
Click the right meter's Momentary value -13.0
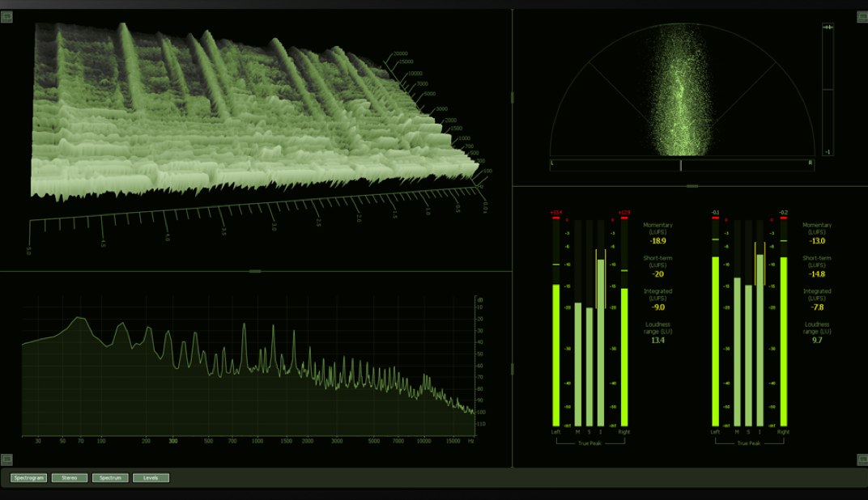(817, 241)
